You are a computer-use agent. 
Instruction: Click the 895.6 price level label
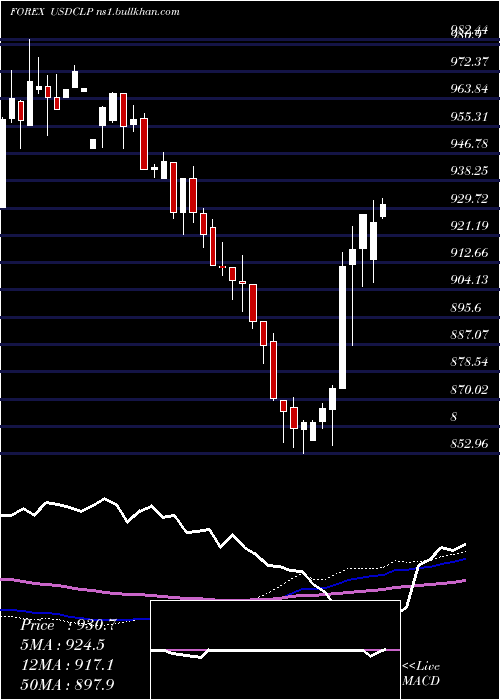[466, 308]
